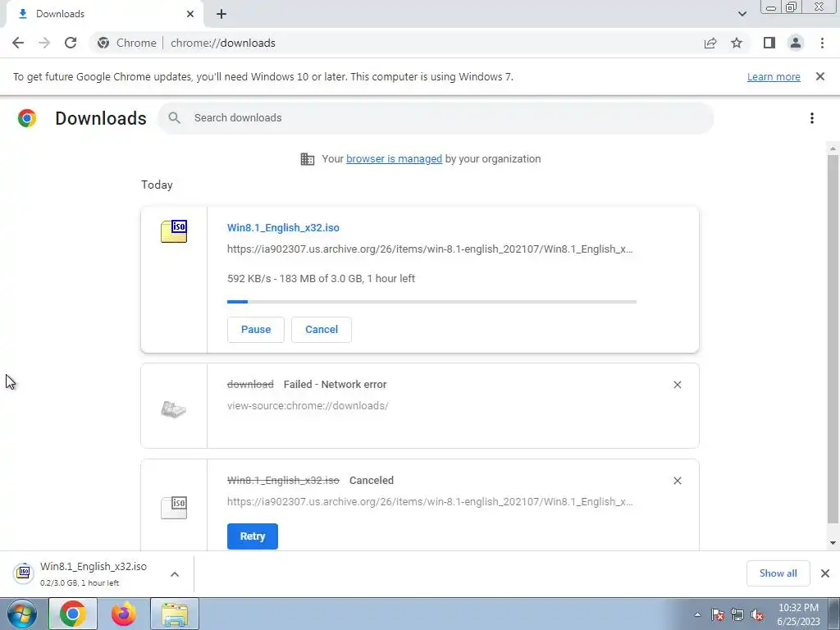Open the Chrome profile avatar

[x=796, y=43]
